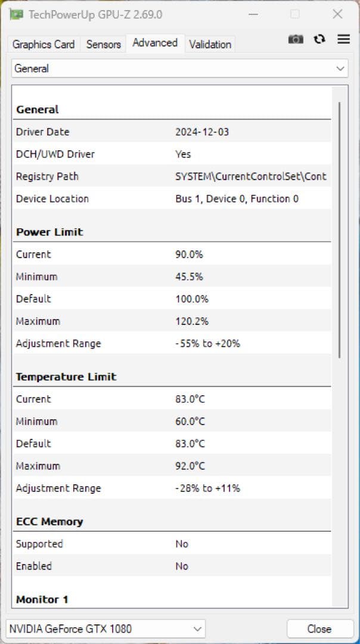Image resolution: width=360 pixels, height=644 pixels.
Task: Select the Device Location row label
Action: click(x=52, y=199)
